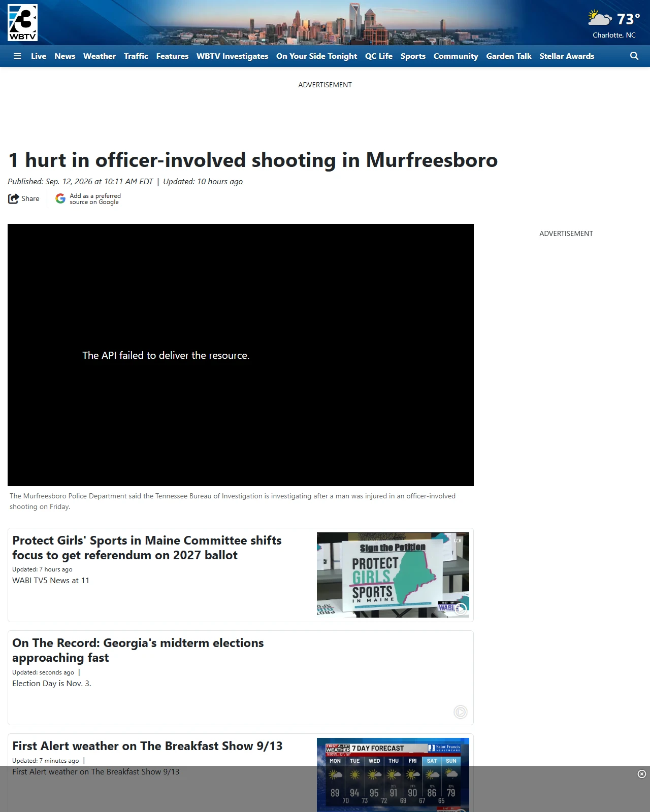Open Georgia's midterm elections headline
Screen dimensions: 650x812
point(138,650)
